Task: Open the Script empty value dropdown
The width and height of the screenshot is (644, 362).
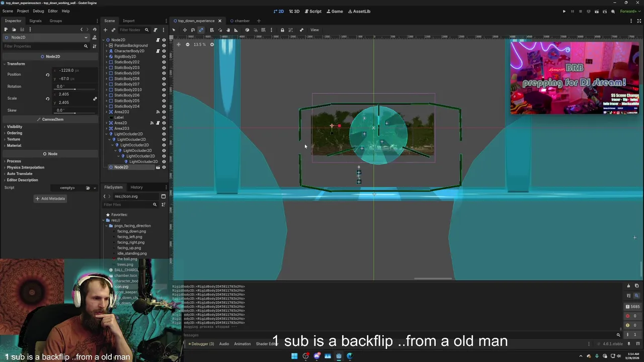Action: tap(95, 188)
